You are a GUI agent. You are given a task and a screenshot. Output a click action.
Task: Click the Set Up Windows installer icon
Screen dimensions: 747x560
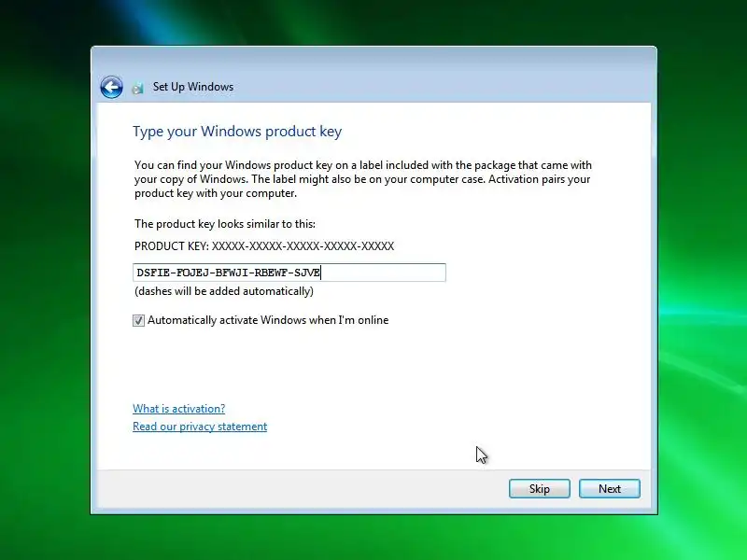pos(137,88)
